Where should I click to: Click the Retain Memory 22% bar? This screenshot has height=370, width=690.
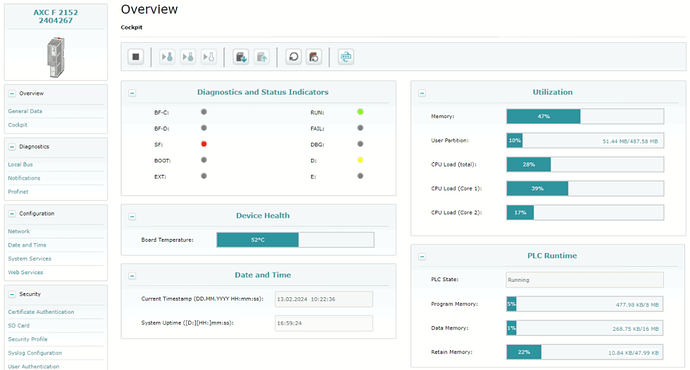[x=585, y=352]
